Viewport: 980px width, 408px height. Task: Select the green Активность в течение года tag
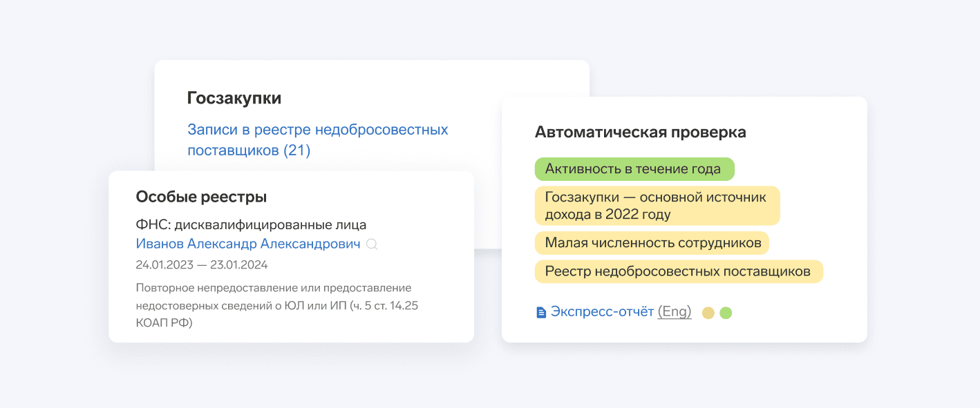(633, 169)
